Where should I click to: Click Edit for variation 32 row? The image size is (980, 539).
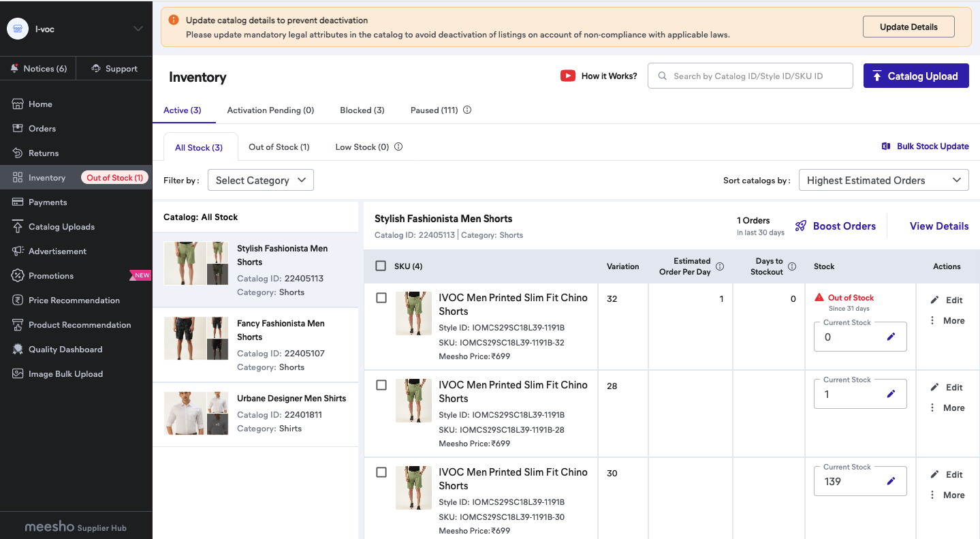tap(947, 301)
